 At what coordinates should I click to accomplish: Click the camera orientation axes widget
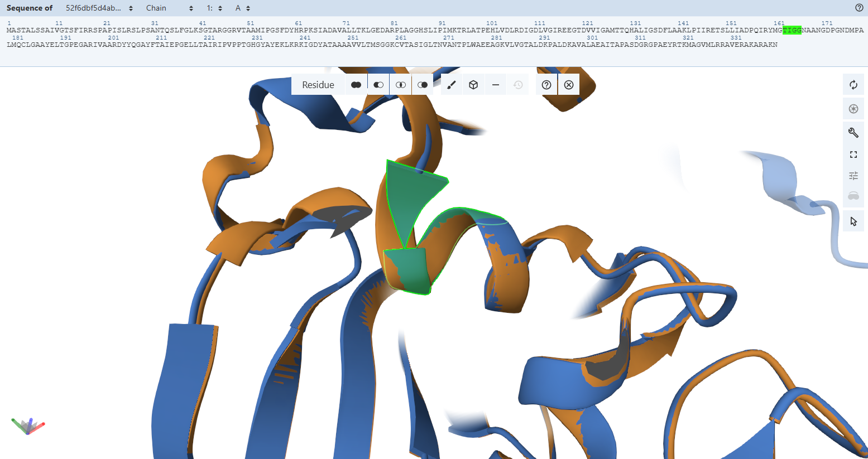point(28,426)
